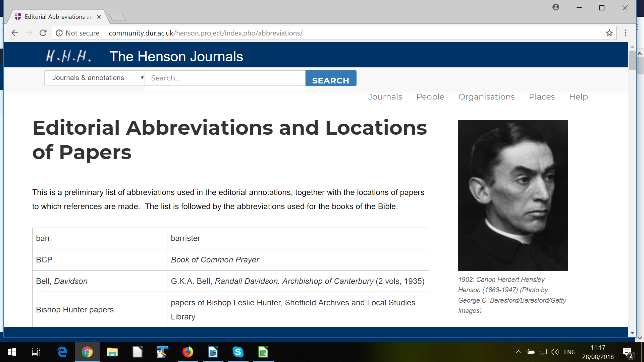Viewport: 644px width, 362px height.
Task: Click the browser back arrow
Action: click(x=14, y=33)
